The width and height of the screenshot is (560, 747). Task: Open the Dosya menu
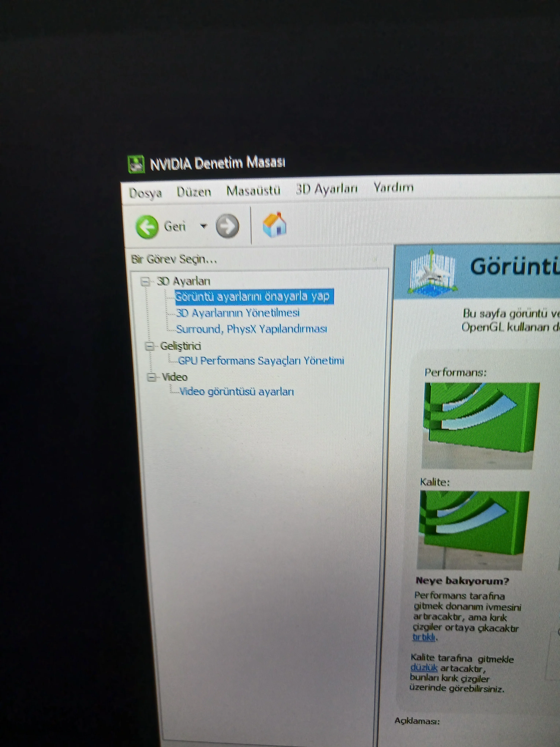[145, 193]
